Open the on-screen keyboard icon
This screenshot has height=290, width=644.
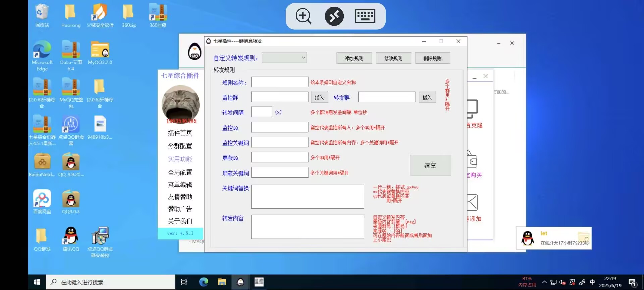[x=365, y=16]
